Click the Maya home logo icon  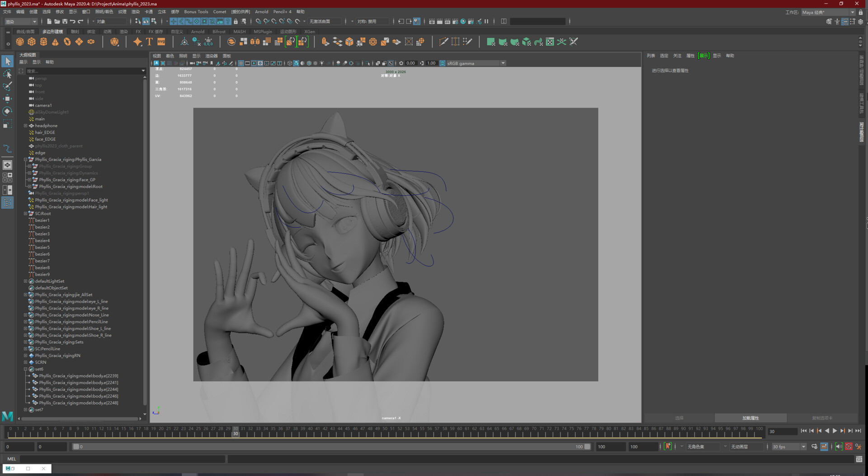8,416
